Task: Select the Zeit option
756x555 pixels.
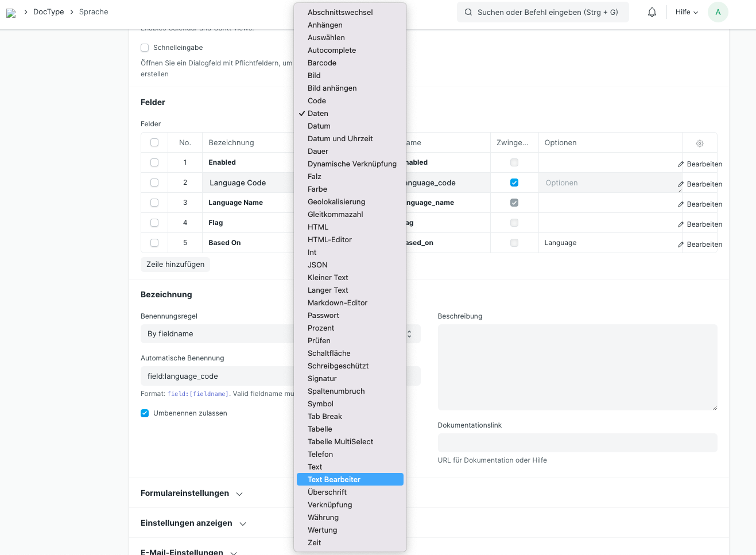Action: (x=350, y=542)
